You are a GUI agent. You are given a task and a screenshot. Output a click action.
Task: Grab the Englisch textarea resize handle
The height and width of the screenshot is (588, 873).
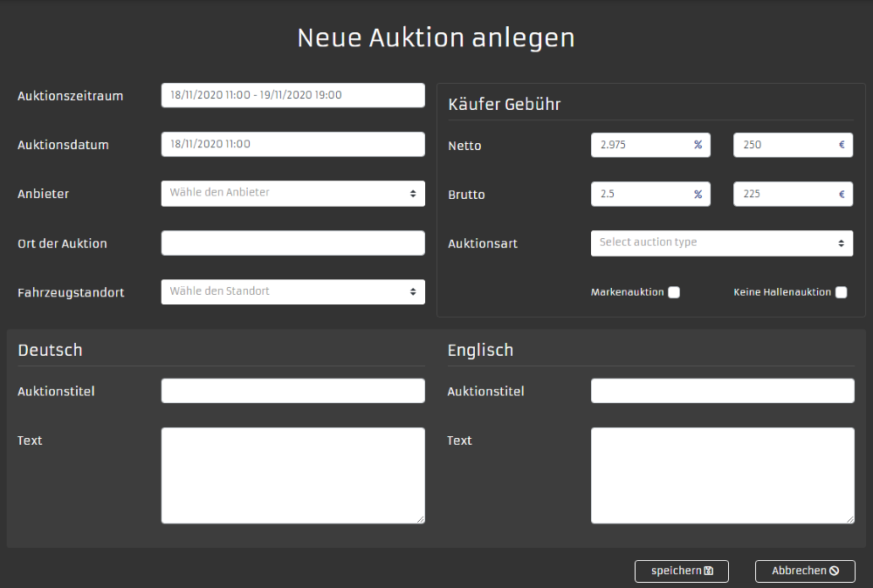[x=849, y=518]
